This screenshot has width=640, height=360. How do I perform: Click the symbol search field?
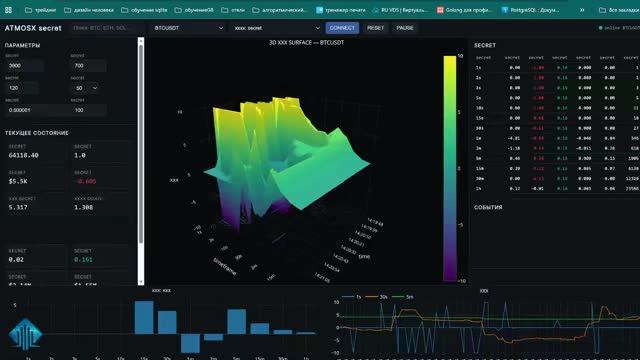point(107,28)
